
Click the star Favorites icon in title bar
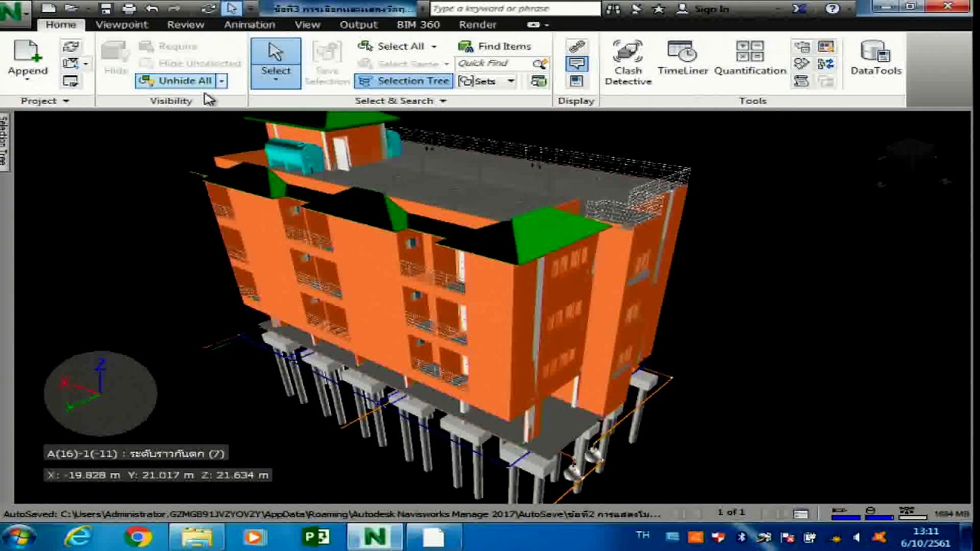(658, 8)
